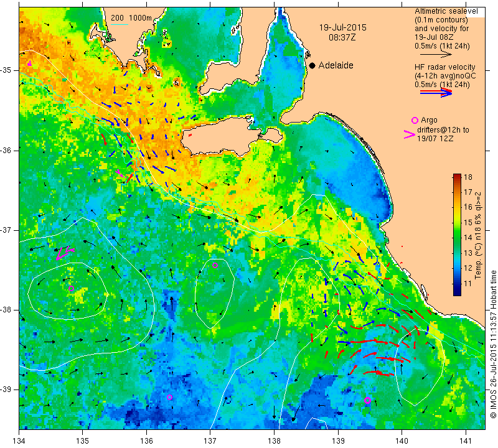Viewport: 498px width, 448px height.
Task: Click the longitude axis label 137
Action: click(x=210, y=441)
